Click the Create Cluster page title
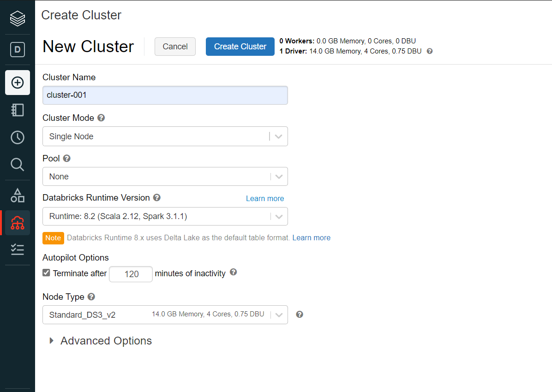The height and width of the screenshot is (392, 552). (x=81, y=15)
